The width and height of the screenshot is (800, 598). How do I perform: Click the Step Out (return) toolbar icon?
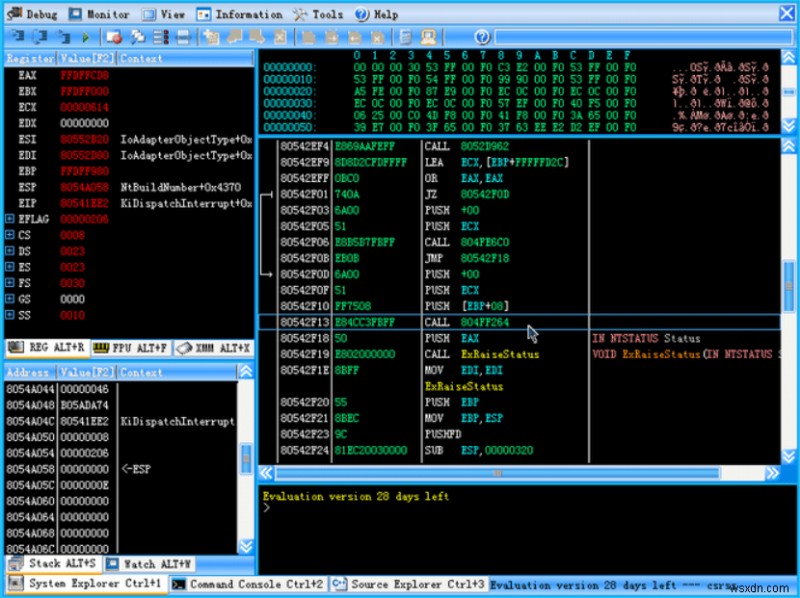[x=63, y=36]
